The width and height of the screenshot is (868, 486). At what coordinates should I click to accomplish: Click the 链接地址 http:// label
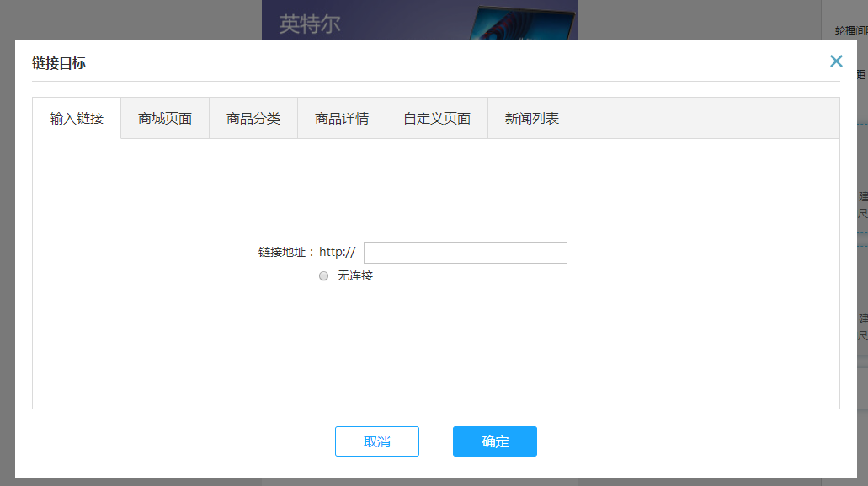click(x=306, y=253)
